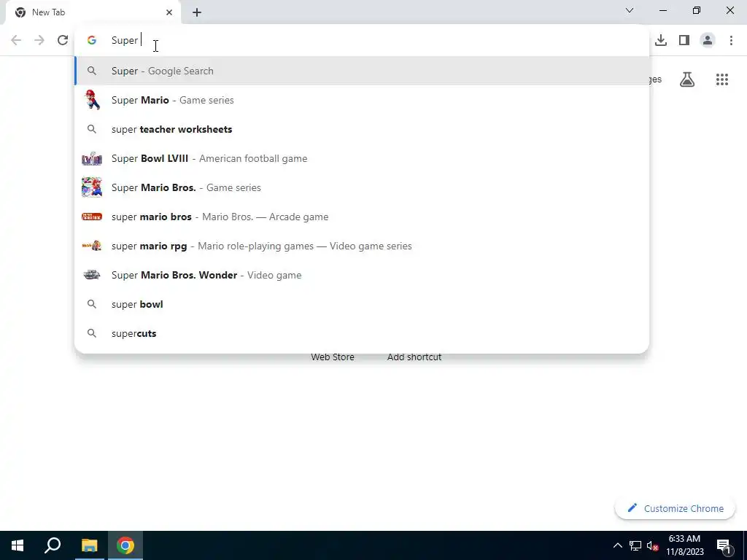Open the tab search chevron
The height and width of the screenshot is (560, 747).
click(x=630, y=10)
